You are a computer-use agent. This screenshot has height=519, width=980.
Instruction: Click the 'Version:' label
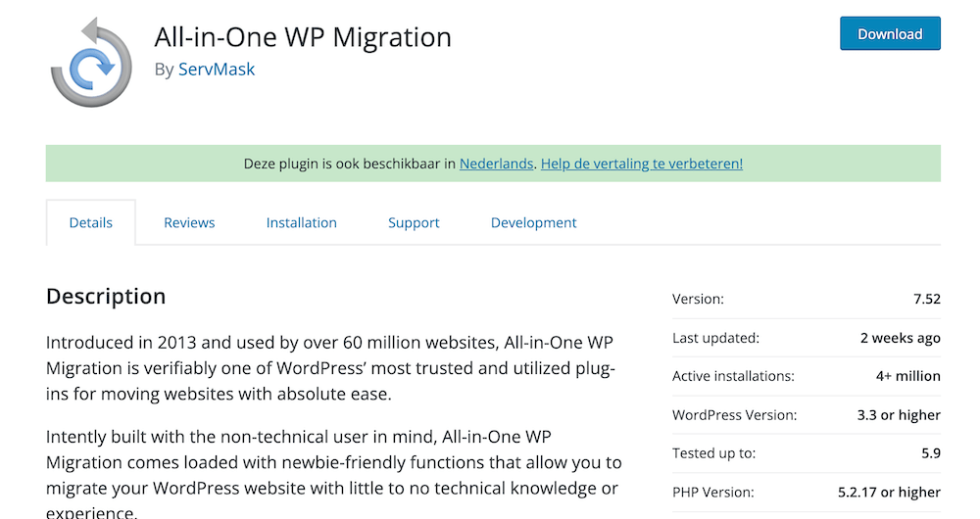point(698,299)
